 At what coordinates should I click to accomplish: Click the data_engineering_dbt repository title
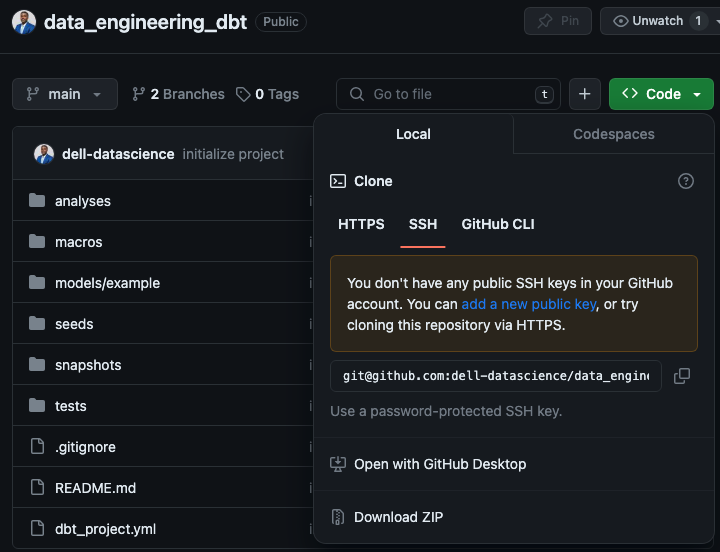(x=146, y=22)
